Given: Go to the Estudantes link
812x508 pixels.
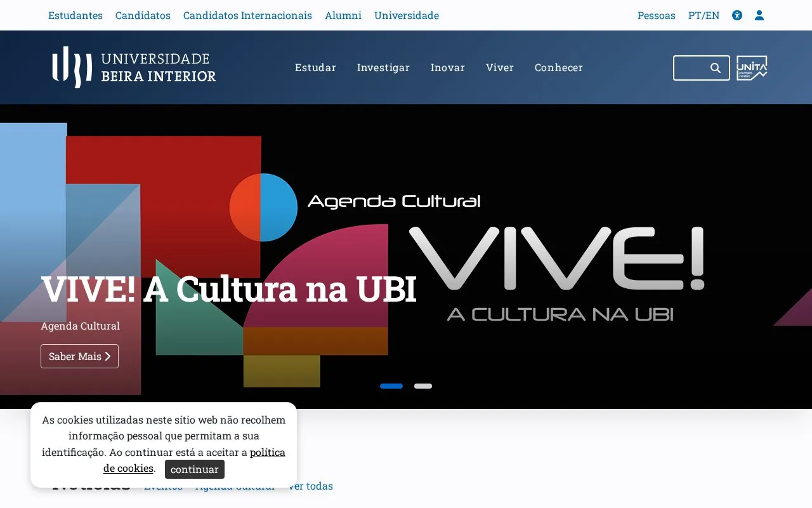Looking at the screenshot, I should (75, 15).
